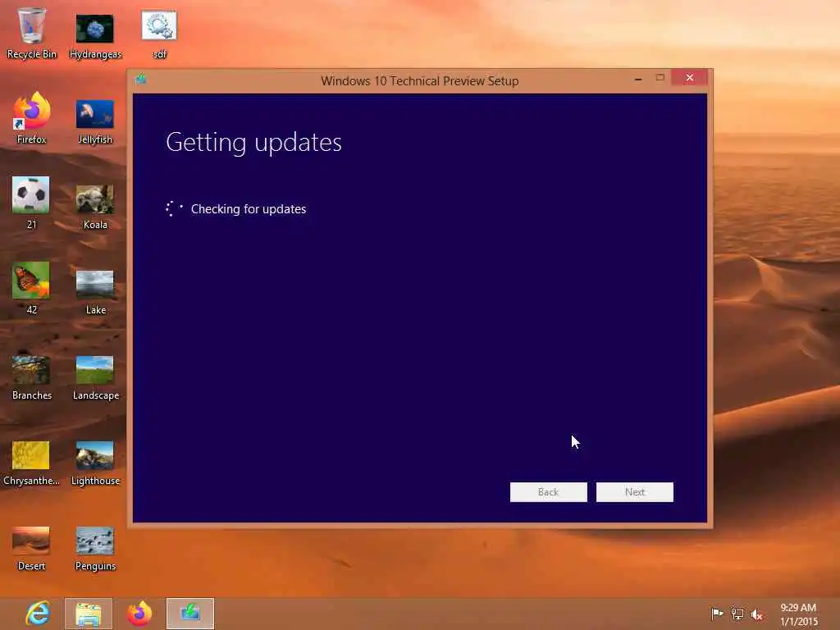Select the butterfly icon named 42

coord(31,288)
